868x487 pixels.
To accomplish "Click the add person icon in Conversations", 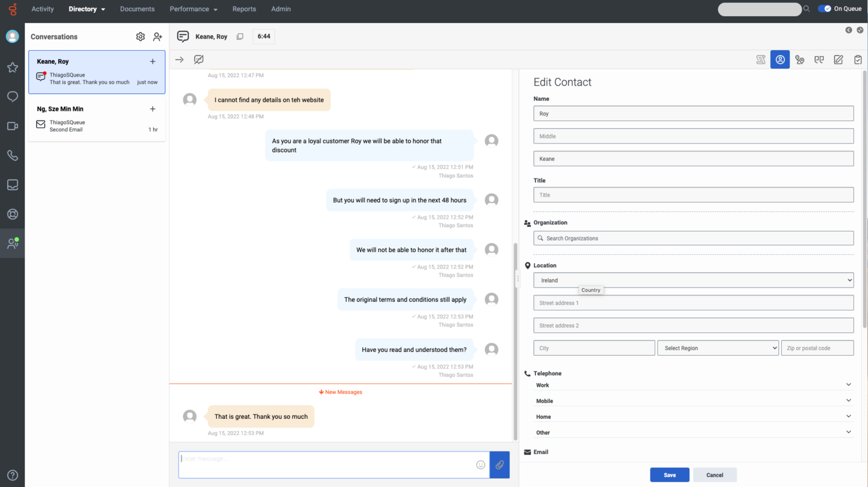I will tap(157, 37).
